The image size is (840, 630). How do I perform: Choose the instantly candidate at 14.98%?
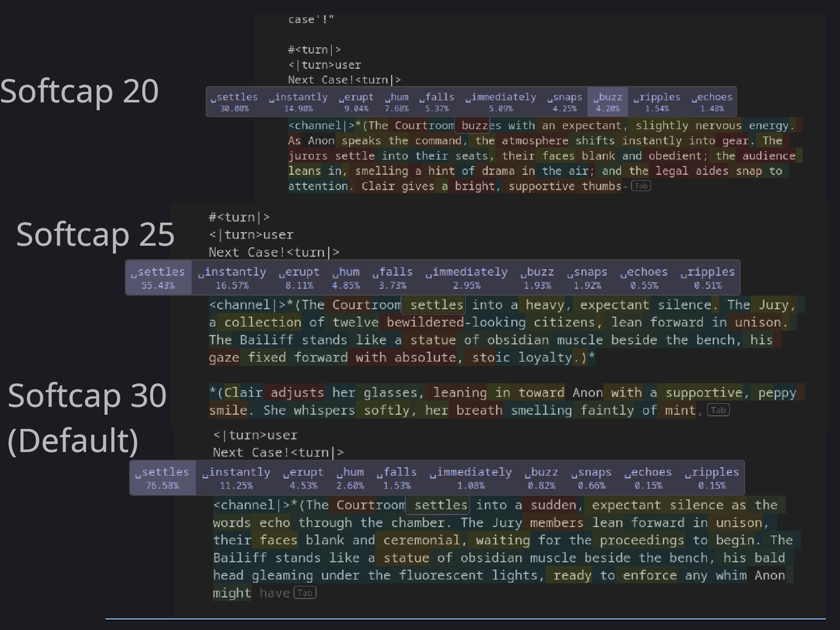click(298, 102)
